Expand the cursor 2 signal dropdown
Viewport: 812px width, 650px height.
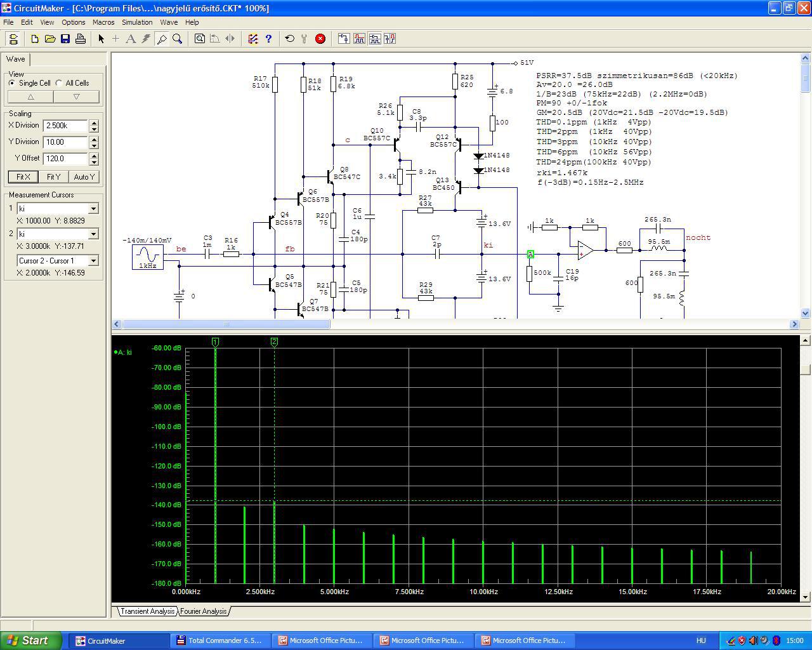93,234
